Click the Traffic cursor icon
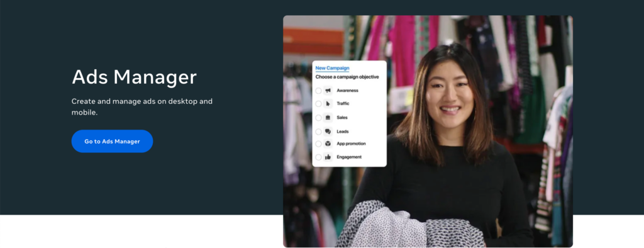 [x=328, y=104]
